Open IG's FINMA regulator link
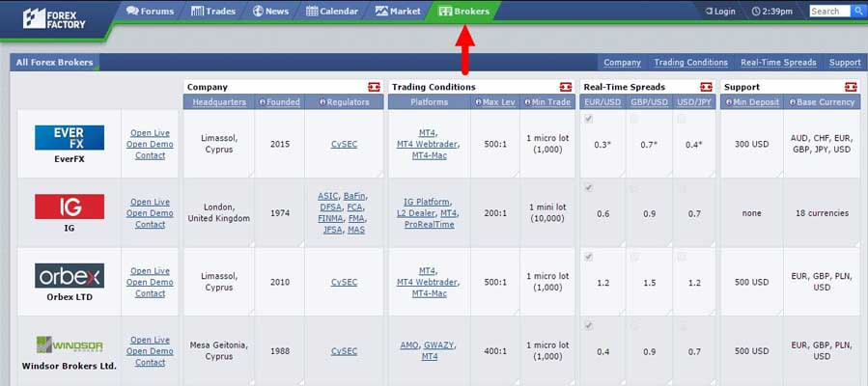The image size is (868, 386). coord(331,218)
